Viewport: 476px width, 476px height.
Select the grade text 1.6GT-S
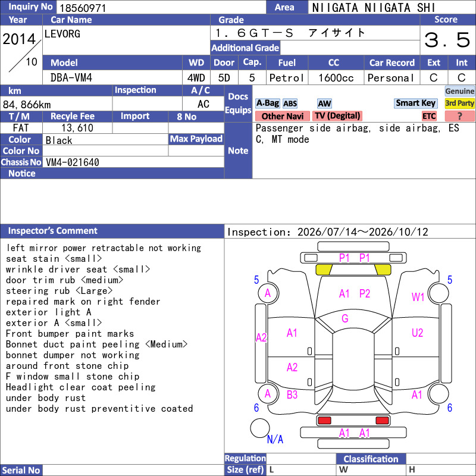[x=255, y=33]
